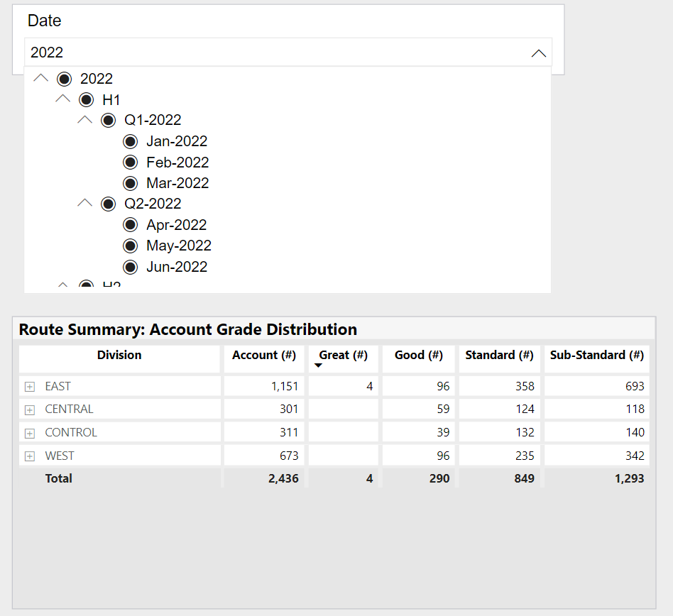The image size is (673, 616).
Task: Click the Total accounts value 2,436
Action: [283, 479]
